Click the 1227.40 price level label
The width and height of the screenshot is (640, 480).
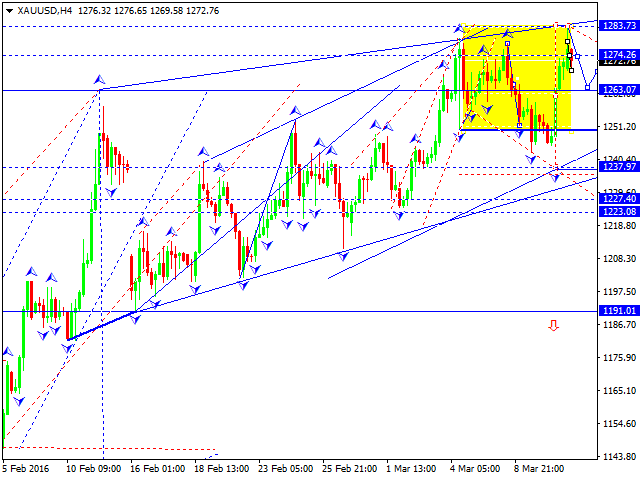coord(619,198)
